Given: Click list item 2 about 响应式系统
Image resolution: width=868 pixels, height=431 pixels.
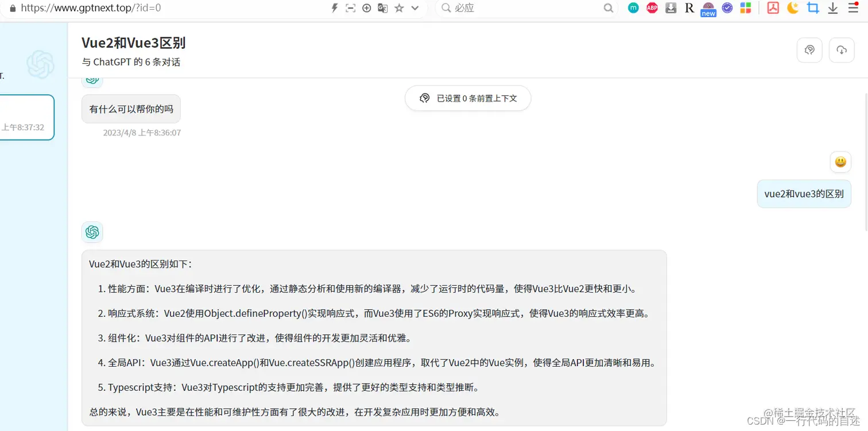Looking at the screenshot, I should pyautogui.click(x=373, y=313).
